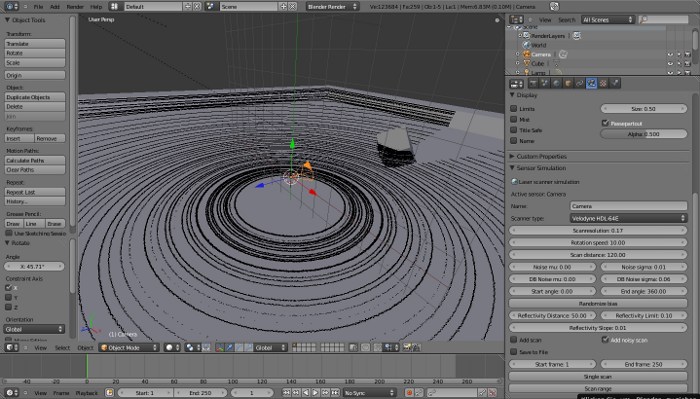Toggle Cube visibility eye in outliner
Image resolution: width=700 pixels, height=399 pixels.
point(670,64)
